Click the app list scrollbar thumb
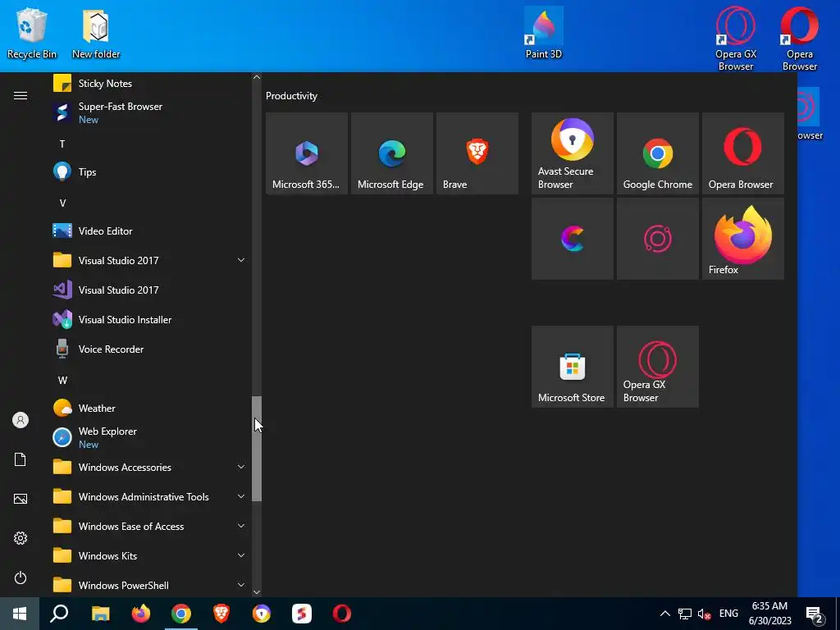 257,449
